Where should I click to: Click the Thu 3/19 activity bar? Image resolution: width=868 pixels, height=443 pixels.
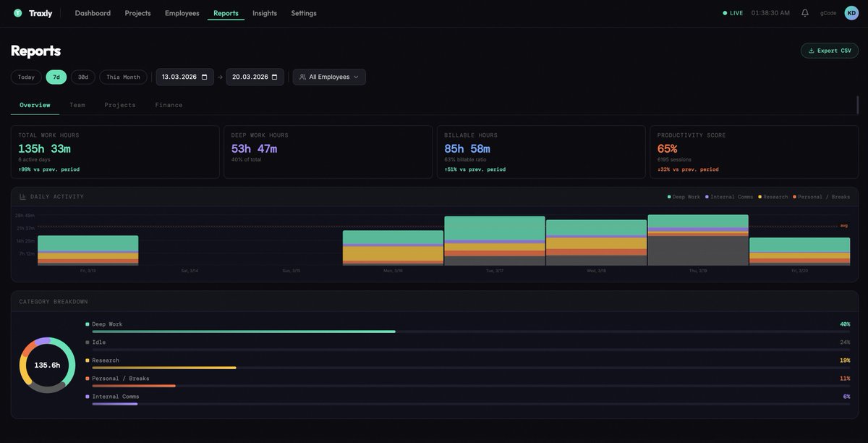[x=698, y=240]
